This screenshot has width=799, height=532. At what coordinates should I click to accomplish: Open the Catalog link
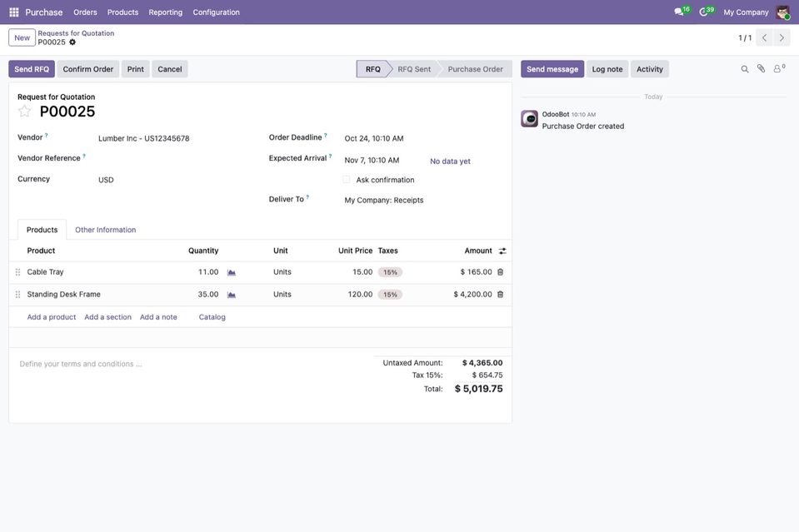(x=212, y=317)
